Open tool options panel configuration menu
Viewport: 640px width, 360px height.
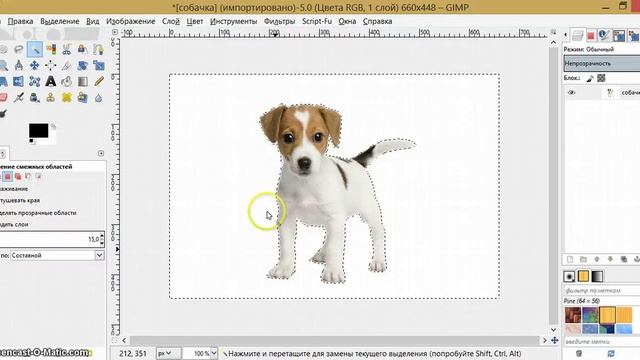101,153
